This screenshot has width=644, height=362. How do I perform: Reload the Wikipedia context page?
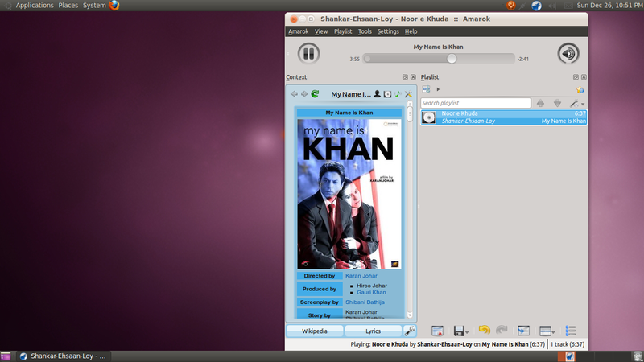315,94
